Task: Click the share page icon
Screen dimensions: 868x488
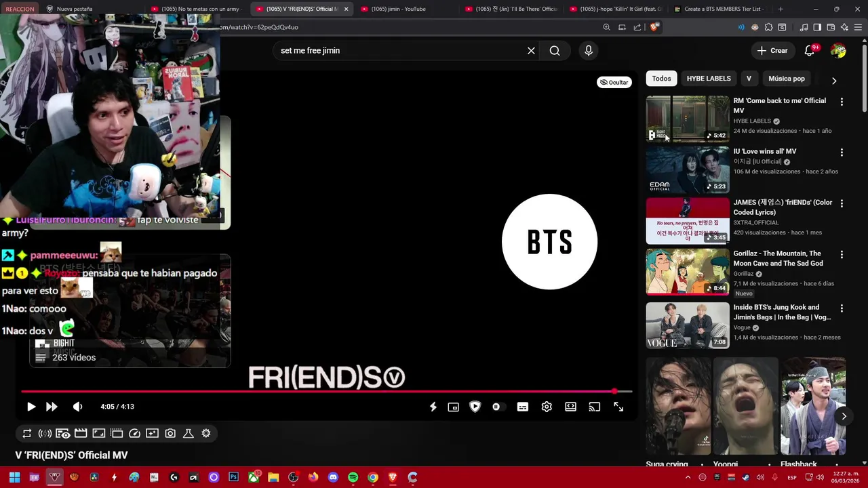Action: point(637,27)
